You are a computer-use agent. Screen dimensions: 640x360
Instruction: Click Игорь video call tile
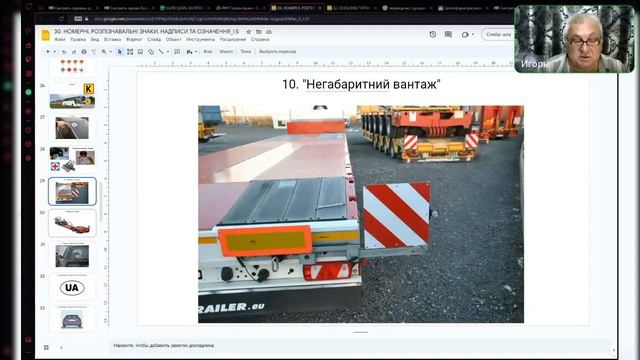(x=574, y=39)
